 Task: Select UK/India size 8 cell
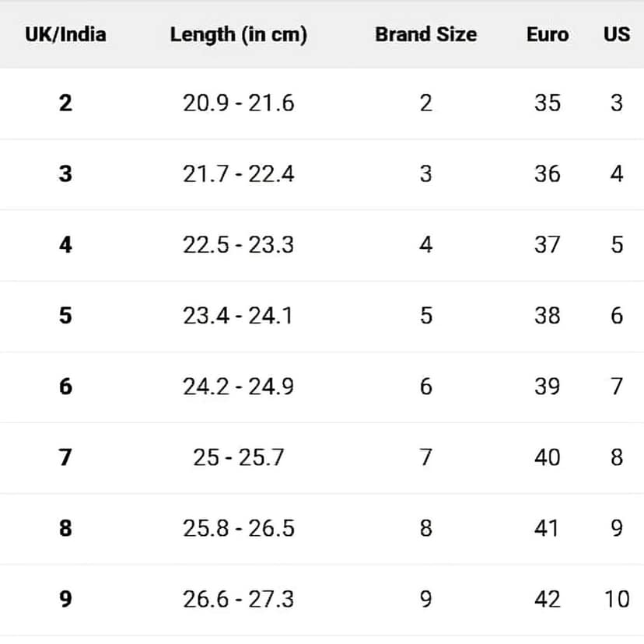click(x=65, y=528)
